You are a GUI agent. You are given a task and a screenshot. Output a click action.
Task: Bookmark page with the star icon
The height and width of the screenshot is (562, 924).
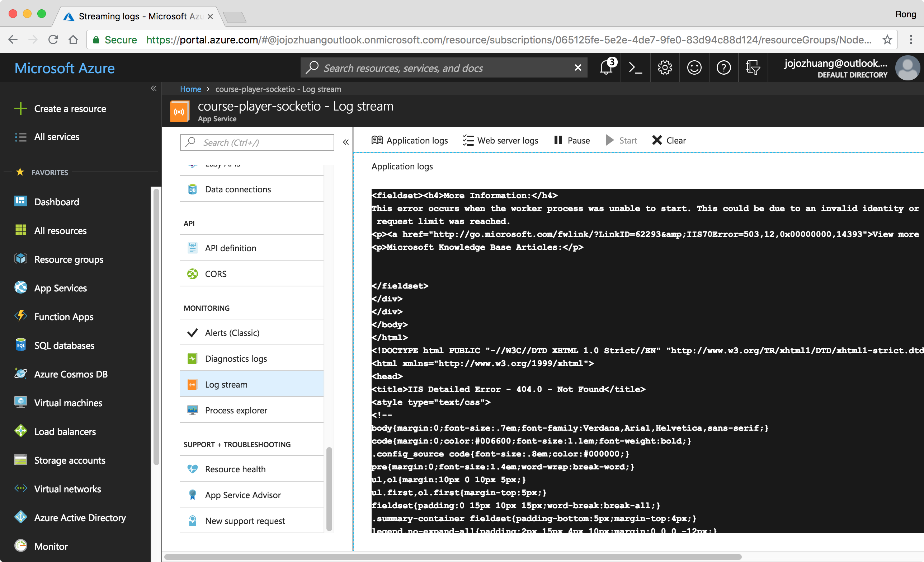coord(887,39)
